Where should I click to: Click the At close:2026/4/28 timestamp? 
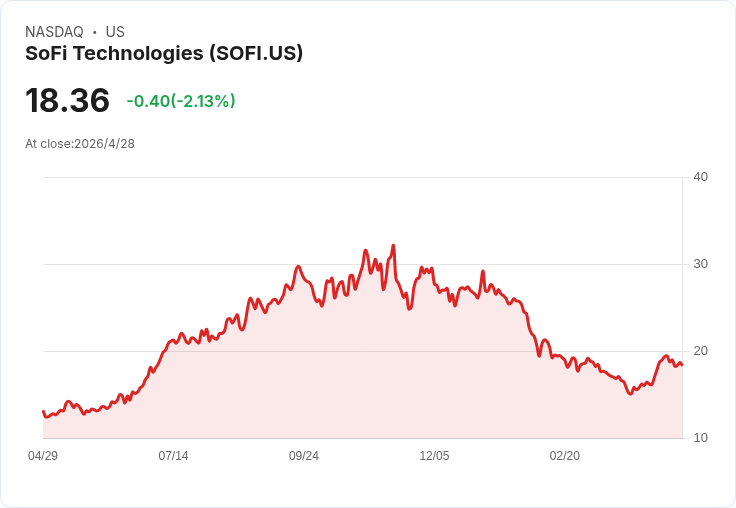(x=80, y=144)
